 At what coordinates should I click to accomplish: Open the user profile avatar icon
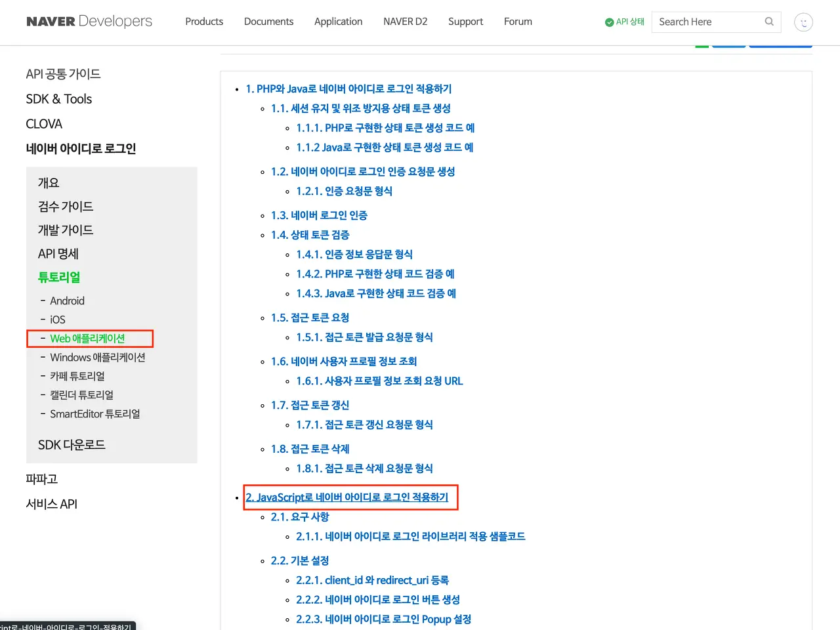[x=803, y=22]
